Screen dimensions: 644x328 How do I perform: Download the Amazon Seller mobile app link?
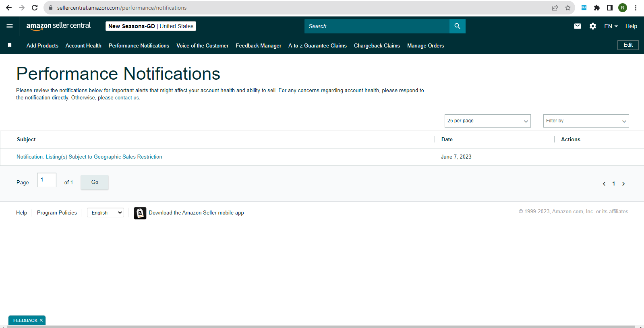pos(196,213)
